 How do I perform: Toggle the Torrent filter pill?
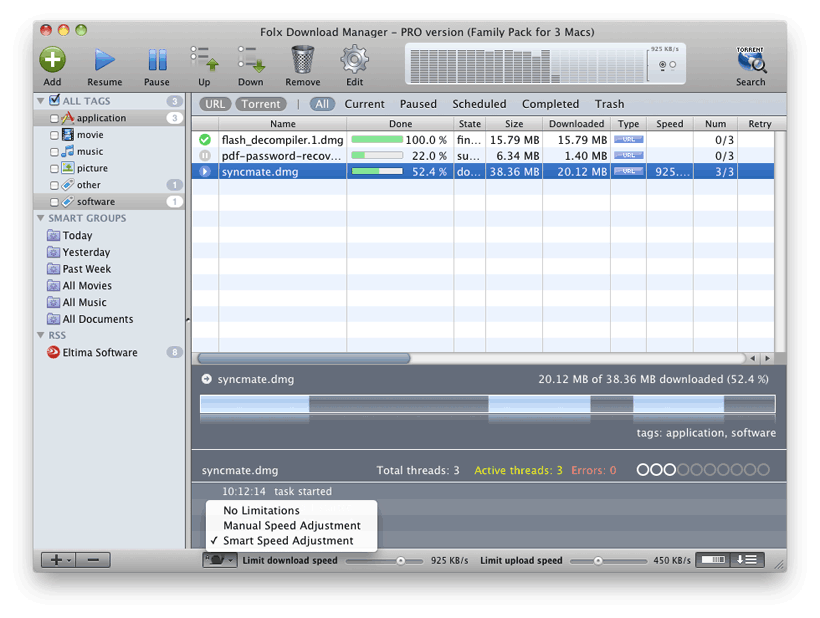(x=261, y=104)
